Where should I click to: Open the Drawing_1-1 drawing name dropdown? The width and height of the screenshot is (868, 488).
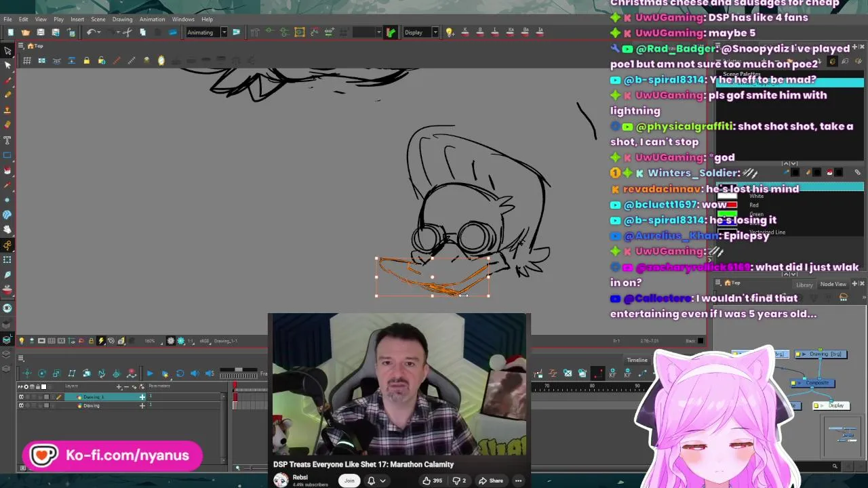tap(226, 341)
